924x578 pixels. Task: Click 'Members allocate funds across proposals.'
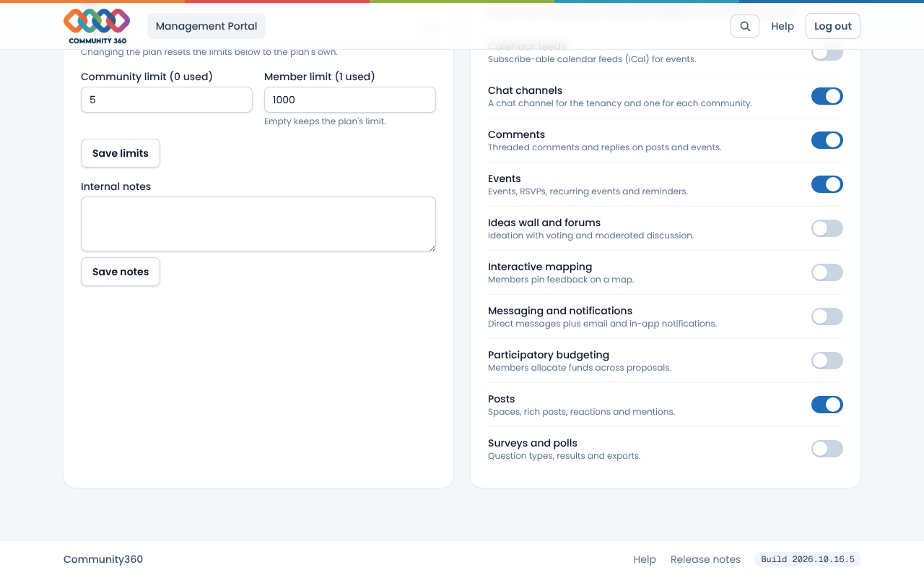[x=580, y=368]
